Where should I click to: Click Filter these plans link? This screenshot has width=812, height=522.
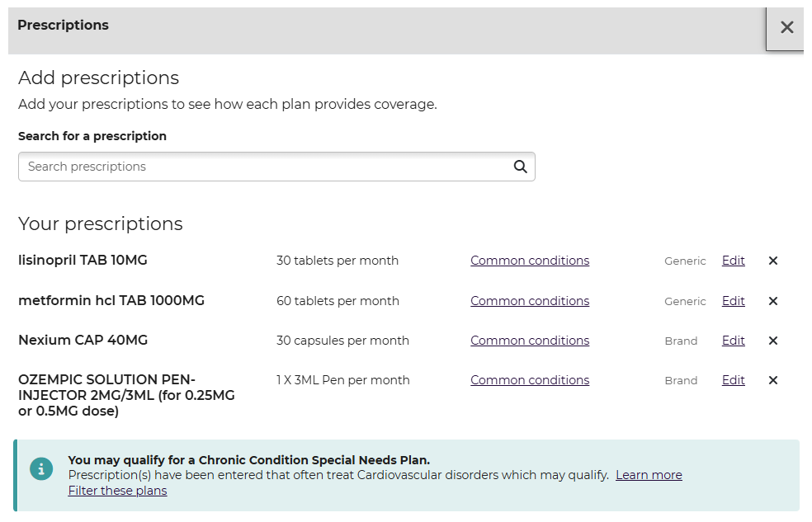pos(117,491)
